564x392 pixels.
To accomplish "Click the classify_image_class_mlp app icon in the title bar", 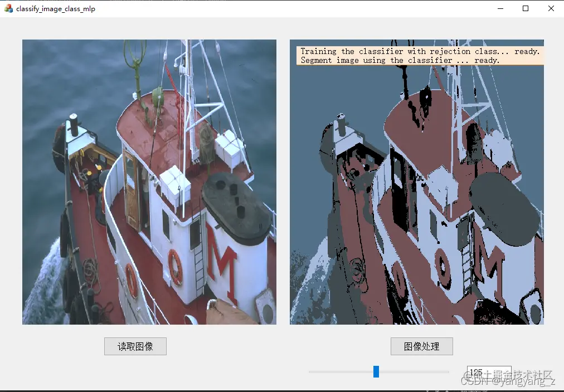I will [x=8, y=8].
